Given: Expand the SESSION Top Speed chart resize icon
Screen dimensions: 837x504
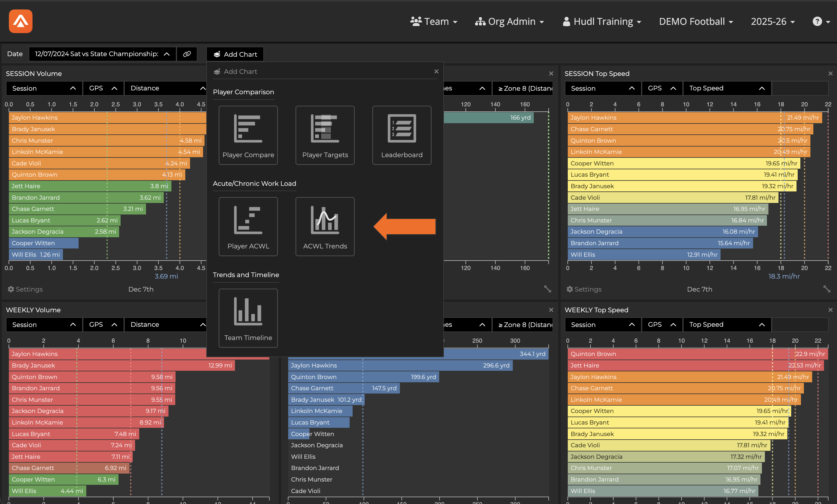Looking at the screenshot, I should [827, 289].
